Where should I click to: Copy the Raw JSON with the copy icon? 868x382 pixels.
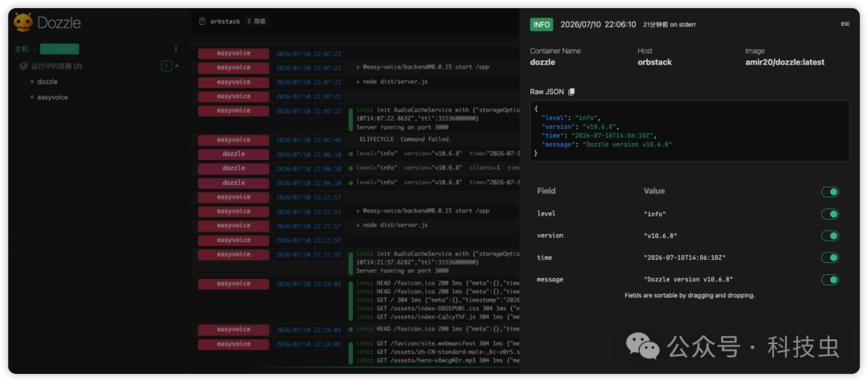tap(572, 92)
